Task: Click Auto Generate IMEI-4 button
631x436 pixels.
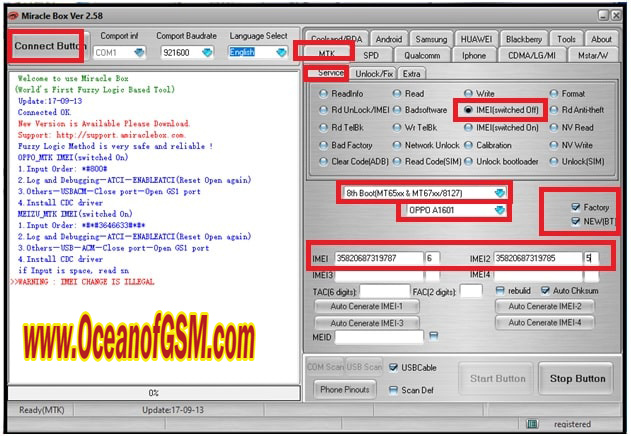Action: [x=544, y=322]
